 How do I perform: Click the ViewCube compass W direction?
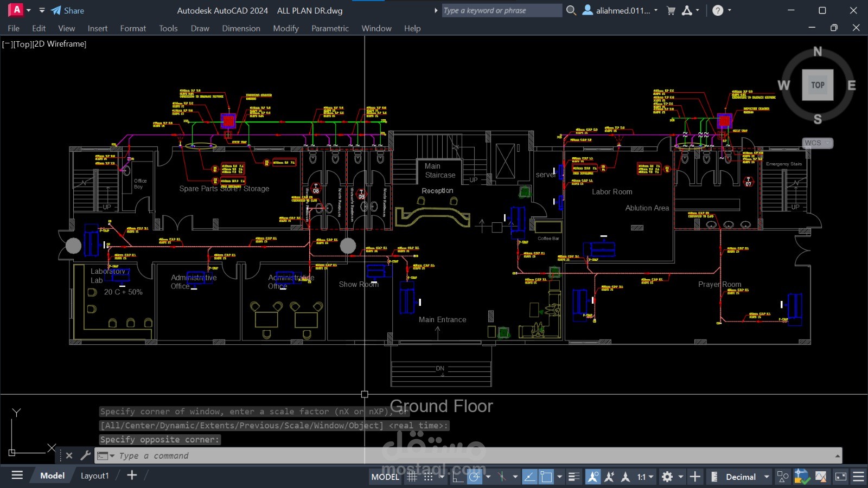pyautogui.click(x=784, y=85)
